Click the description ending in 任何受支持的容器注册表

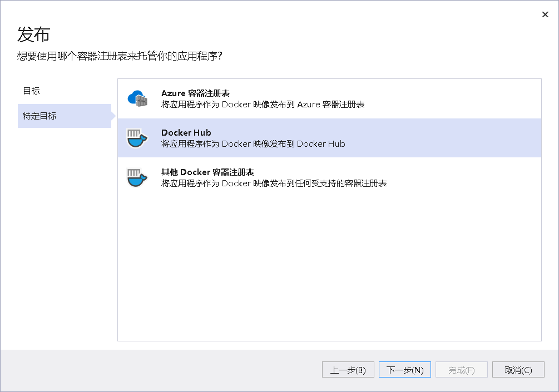pos(274,183)
